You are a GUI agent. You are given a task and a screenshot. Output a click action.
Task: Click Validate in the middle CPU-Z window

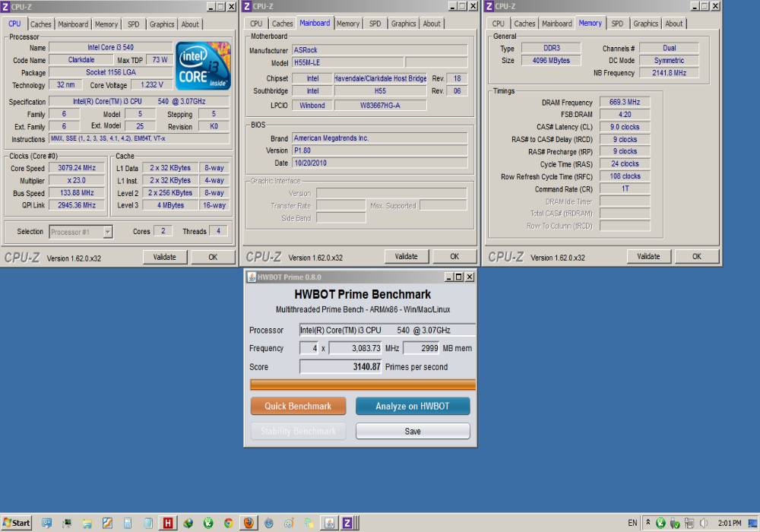click(x=406, y=257)
